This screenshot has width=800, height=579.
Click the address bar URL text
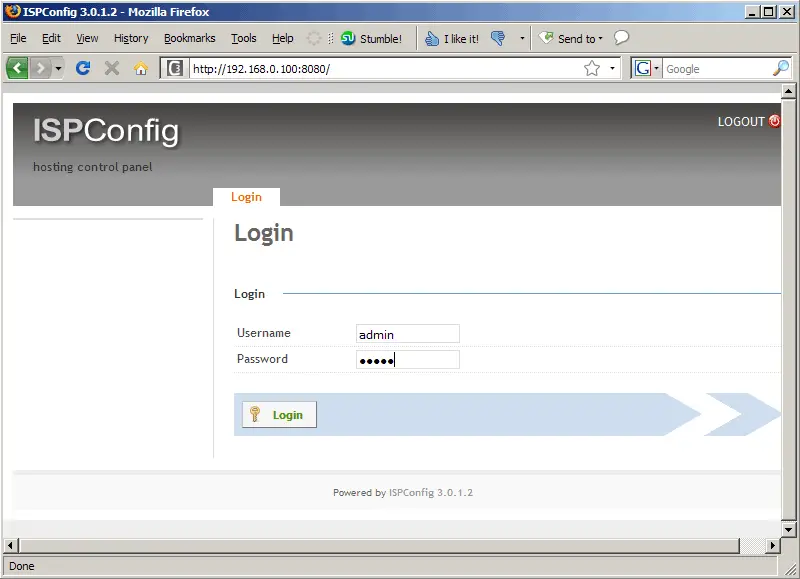261,69
